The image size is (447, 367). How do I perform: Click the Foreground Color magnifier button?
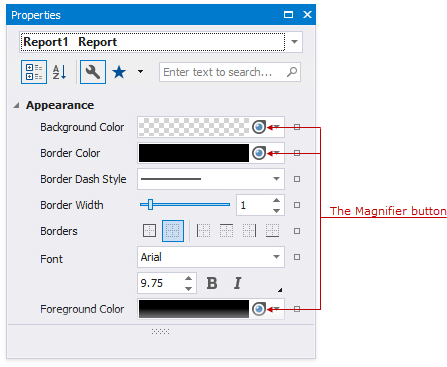click(x=259, y=309)
